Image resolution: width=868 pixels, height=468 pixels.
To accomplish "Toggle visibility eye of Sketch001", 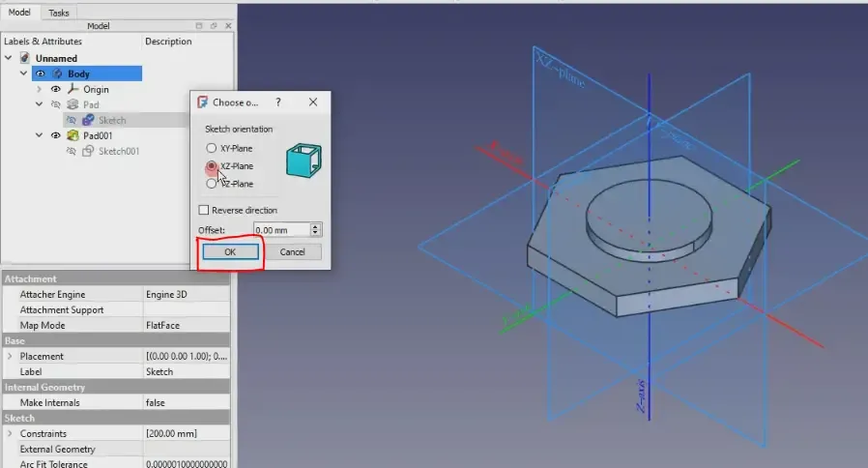I will (72, 151).
